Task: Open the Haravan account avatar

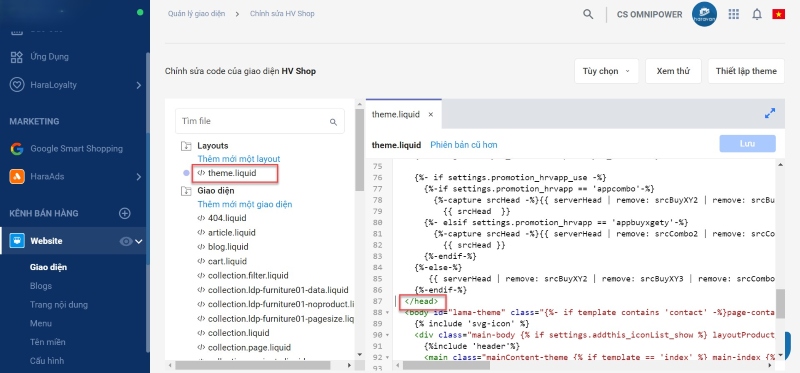Action: tap(704, 14)
